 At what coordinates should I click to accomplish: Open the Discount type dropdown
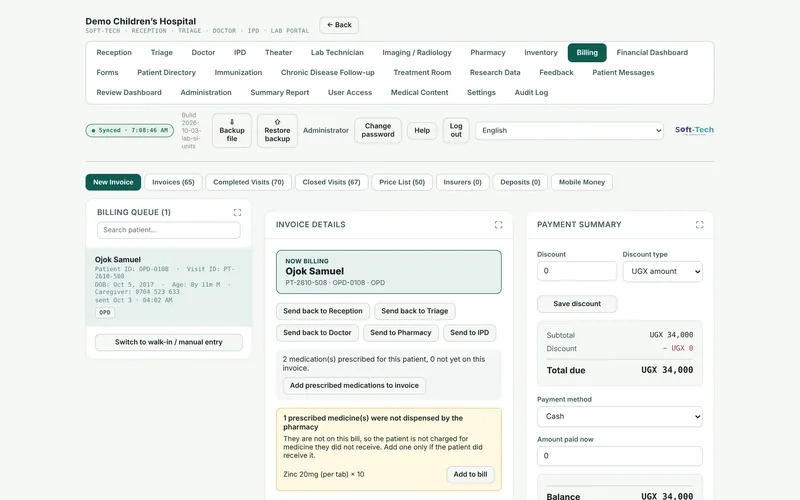pyautogui.click(x=662, y=271)
